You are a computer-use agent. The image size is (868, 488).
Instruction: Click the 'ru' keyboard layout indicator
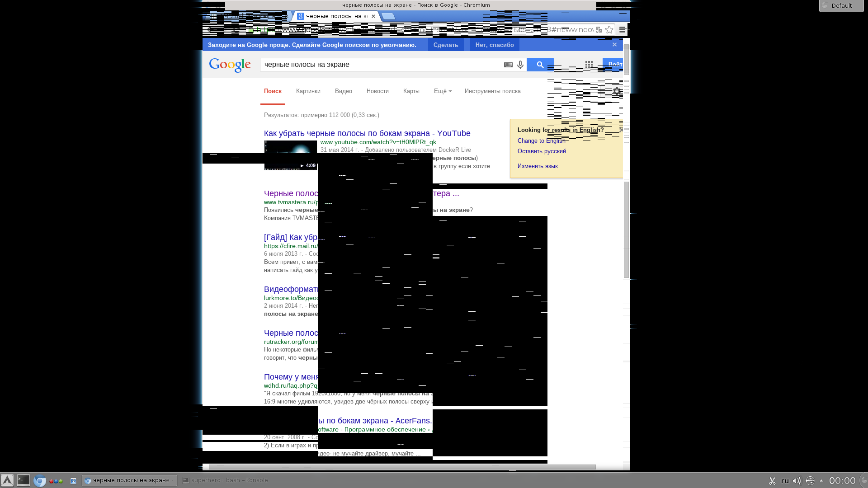coord(785,481)
